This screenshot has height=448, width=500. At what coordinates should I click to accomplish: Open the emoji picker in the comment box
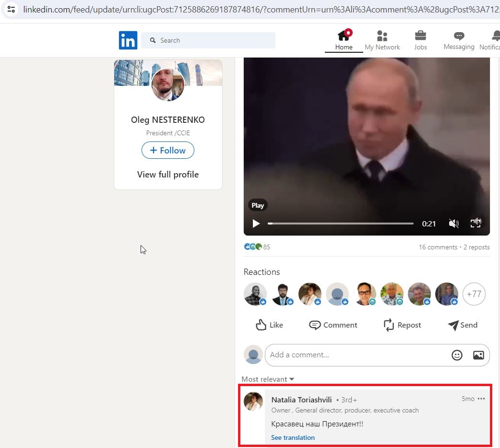tap(457, 355)
